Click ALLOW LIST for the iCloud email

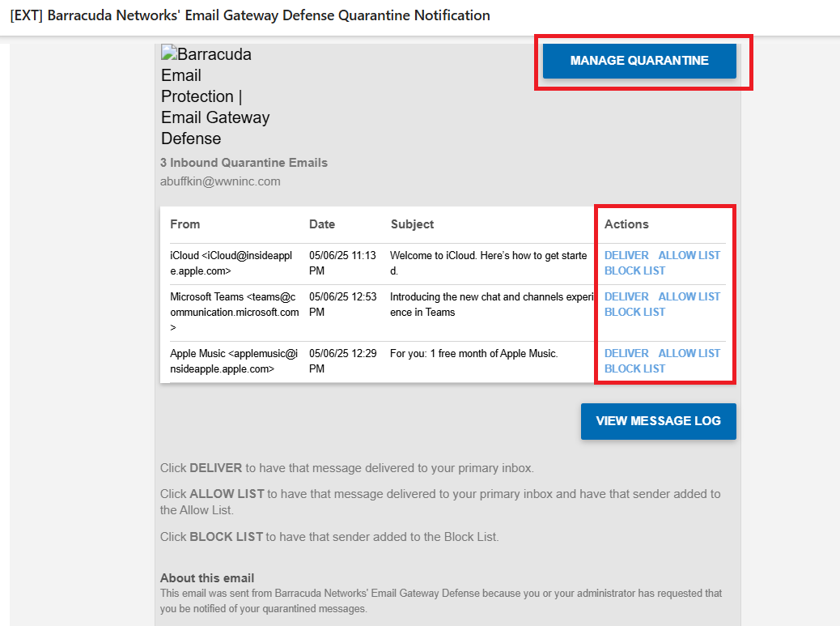(689, 256)
